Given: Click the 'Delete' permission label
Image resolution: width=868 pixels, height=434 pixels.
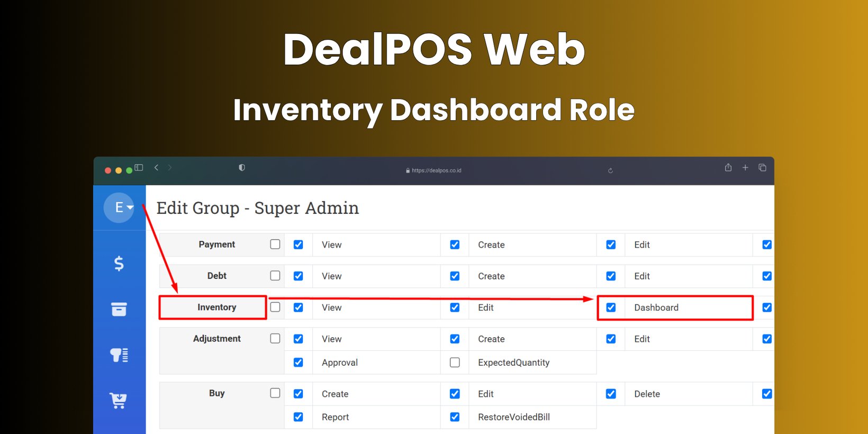Looking at the screenshot, I should click(647, 394).
